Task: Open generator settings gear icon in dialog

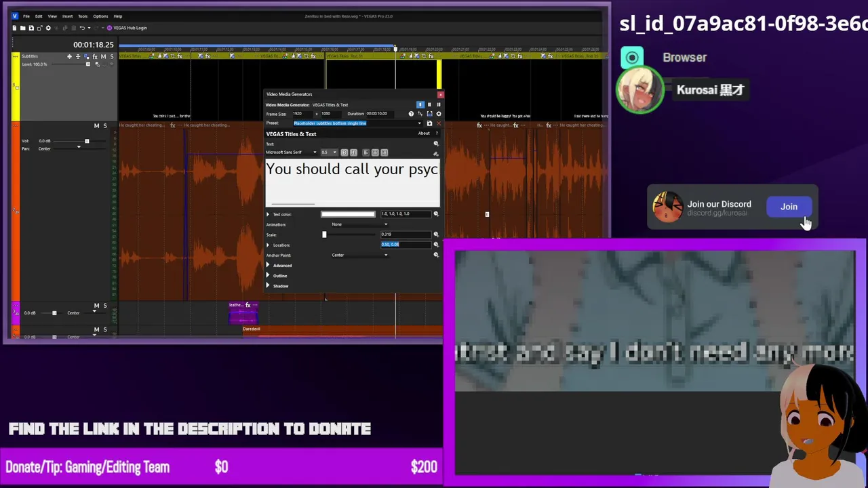Action: coord(439,114)
